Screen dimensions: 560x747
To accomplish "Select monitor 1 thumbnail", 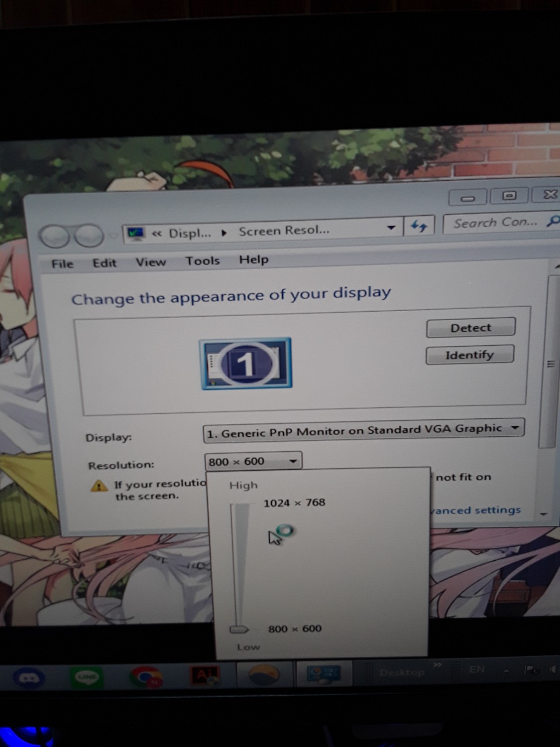I will 246,364.
